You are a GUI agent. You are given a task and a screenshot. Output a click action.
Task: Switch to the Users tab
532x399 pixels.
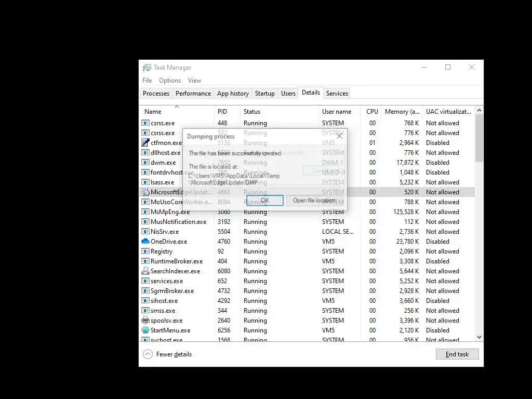pyautogui.click(x=288, y=94)
